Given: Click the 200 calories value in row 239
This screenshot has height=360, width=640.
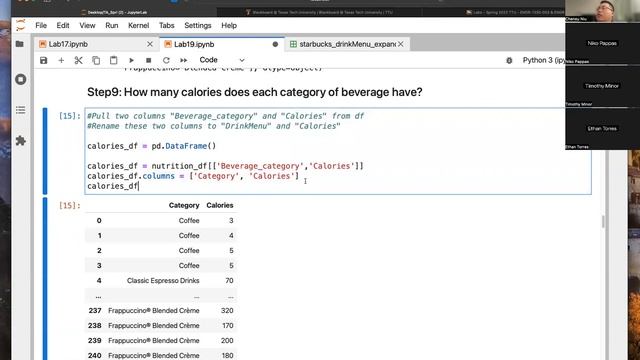Looking at the screenshot, I should [x=227, y=340].
